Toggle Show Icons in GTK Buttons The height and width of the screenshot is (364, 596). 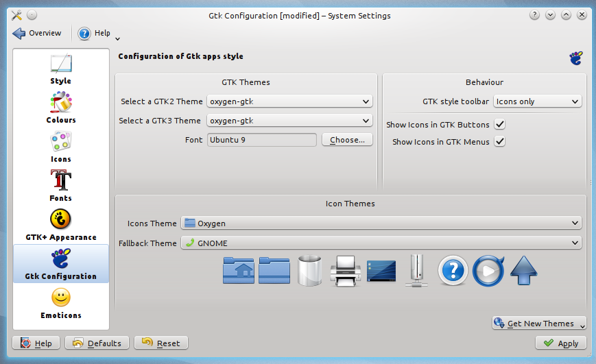(x=500, y=125)
